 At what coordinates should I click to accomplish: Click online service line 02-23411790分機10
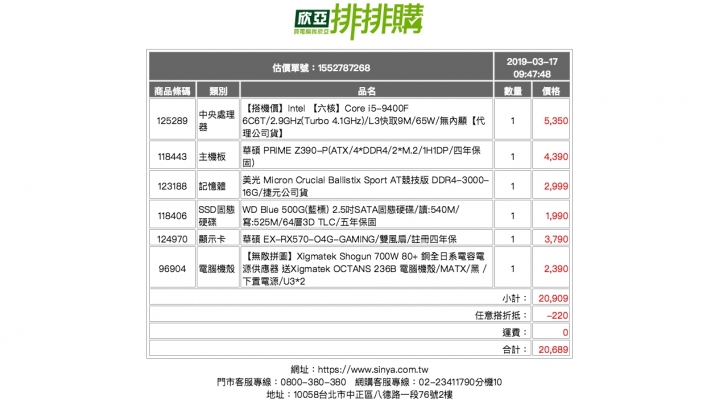[460, 382]
